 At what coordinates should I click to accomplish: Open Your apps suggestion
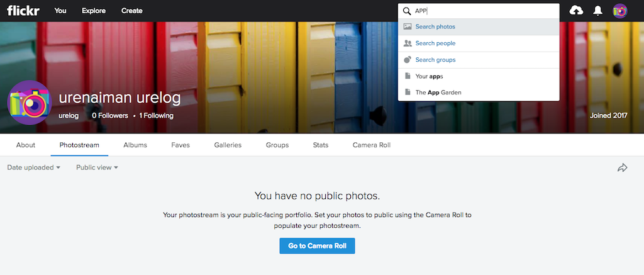[x=479, y=76]
